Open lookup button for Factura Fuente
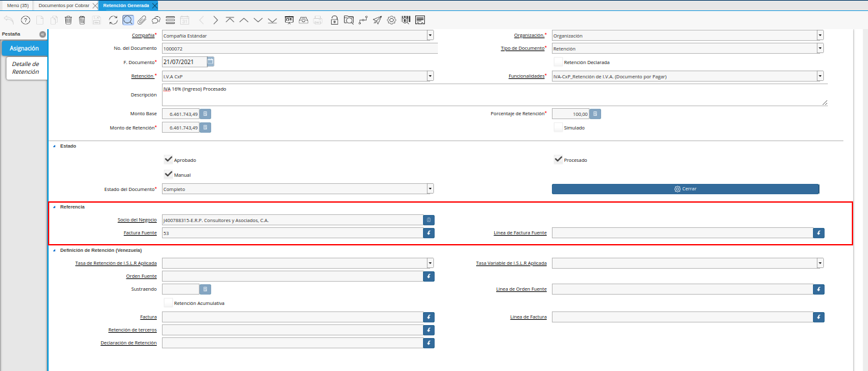 (429, 233)
